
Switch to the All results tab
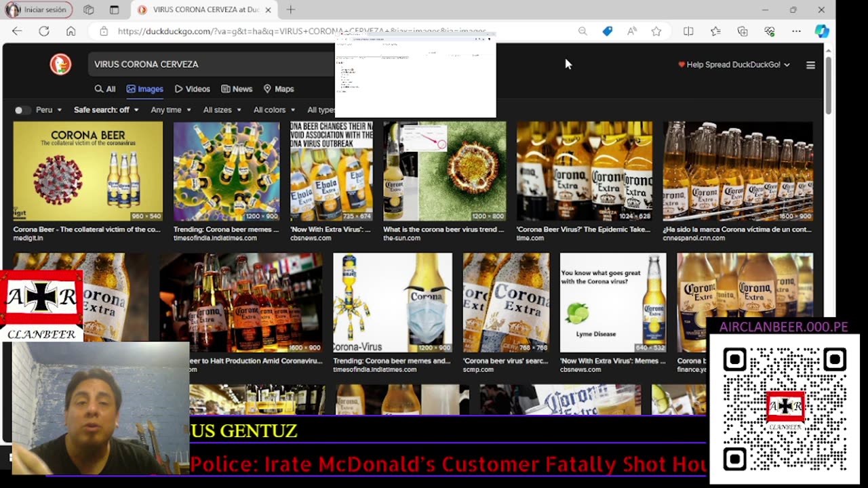(x=105, y=89)
